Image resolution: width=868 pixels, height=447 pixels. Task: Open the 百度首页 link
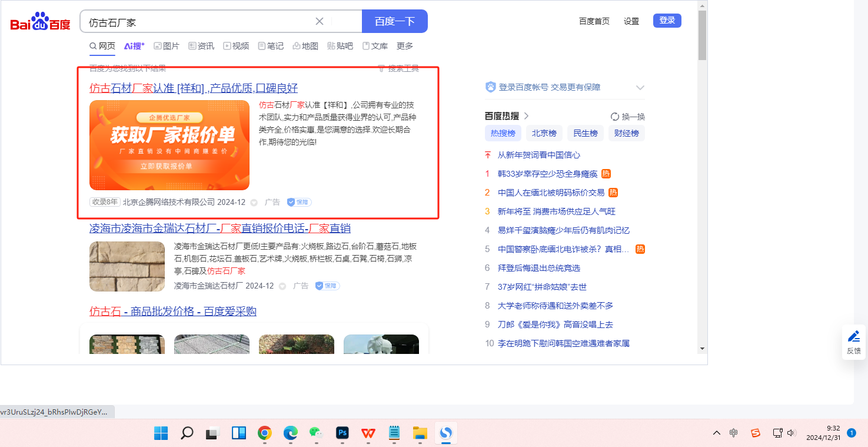click(594, 21)
